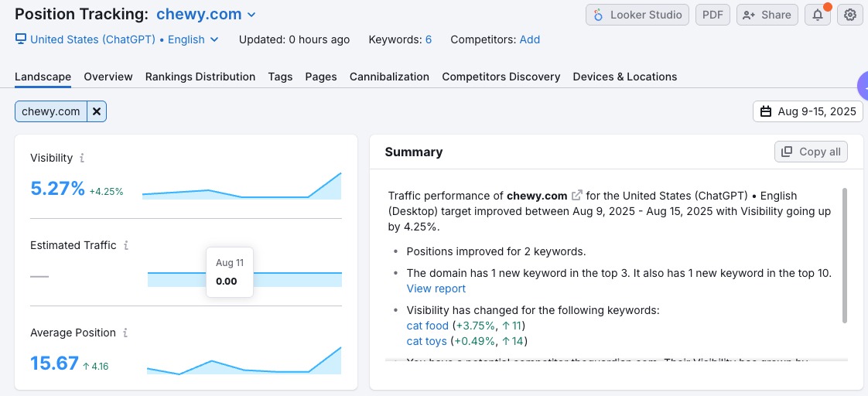Open the View report link
This screenshot has width=868, height=396.
[x=436, y=288]
